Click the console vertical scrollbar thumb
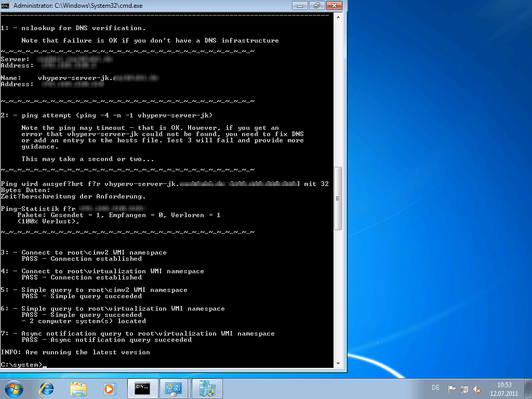Screen dimensions: 532x399 point(338,198)
